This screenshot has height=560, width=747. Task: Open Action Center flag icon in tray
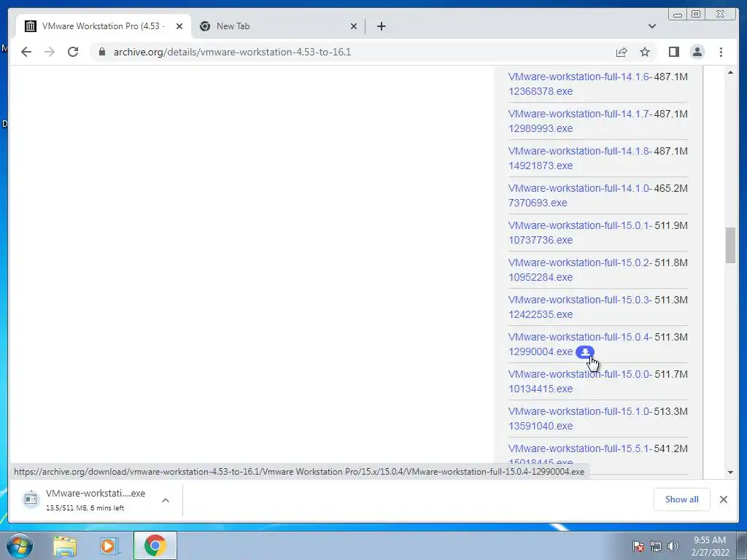638,546
